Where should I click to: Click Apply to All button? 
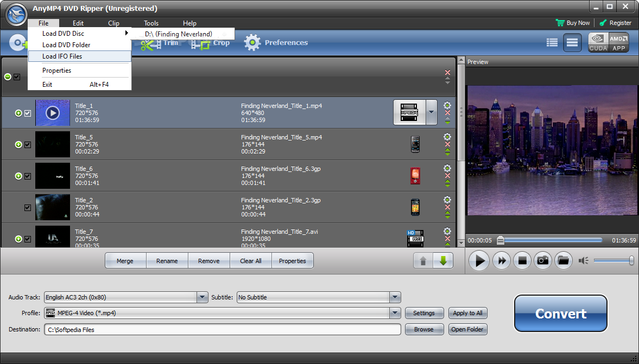[x=468, y=313]
